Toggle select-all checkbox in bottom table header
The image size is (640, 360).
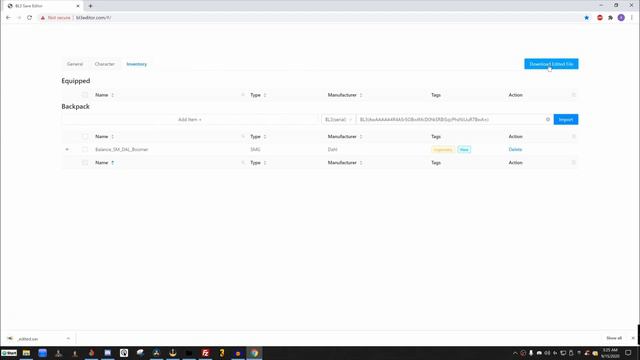(85, 162)
